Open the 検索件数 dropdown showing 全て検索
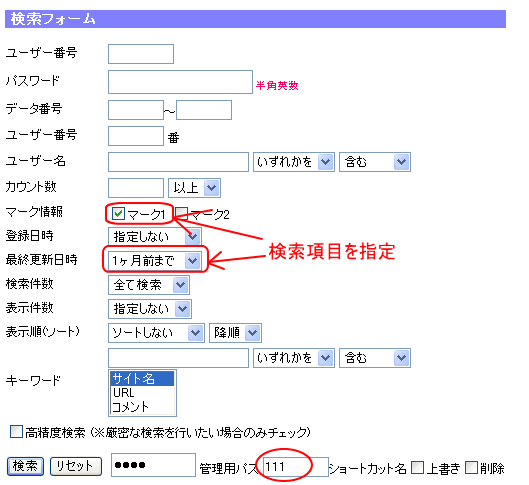This screenshot has height=485, width=529. 149,285
